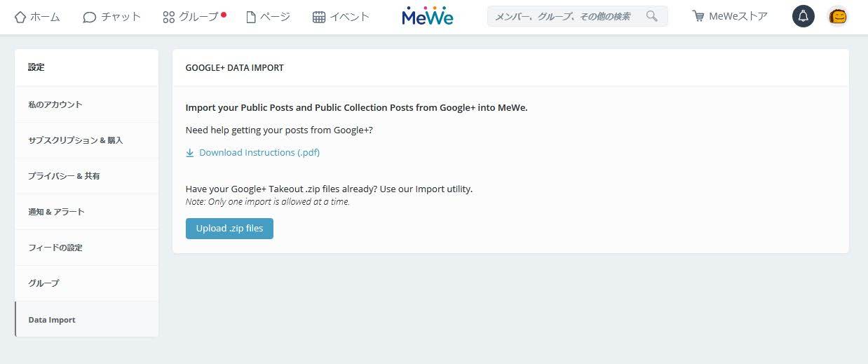868x364 pixels.
Task: Click Upload .zip files button
Action: pos(229,229)
